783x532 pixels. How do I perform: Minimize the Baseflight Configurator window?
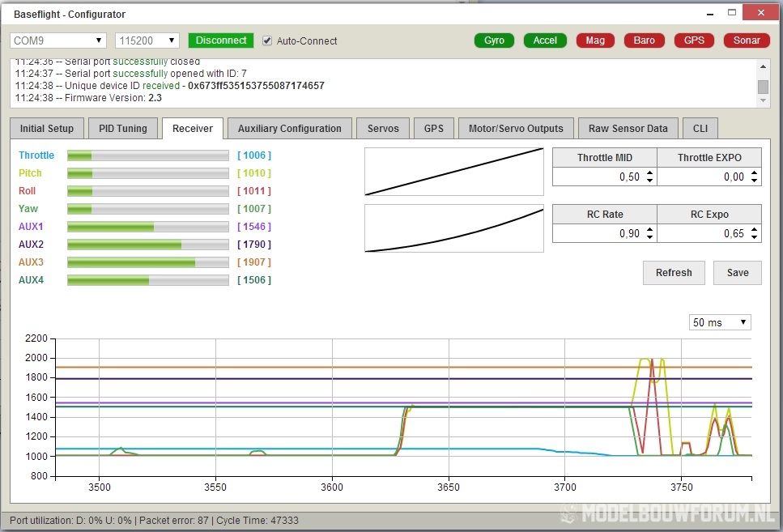(x=709, y=14)
